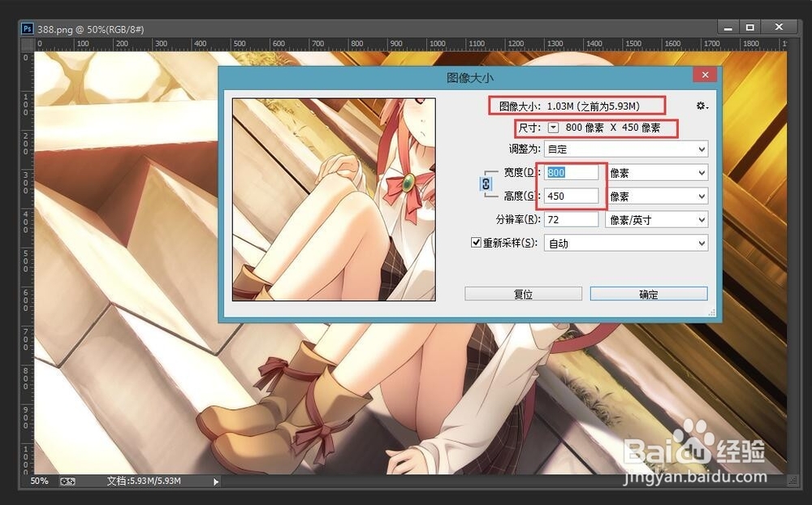Close the 图像大小 dialog
The image size is (812, 505).
[x=705, y=76]
